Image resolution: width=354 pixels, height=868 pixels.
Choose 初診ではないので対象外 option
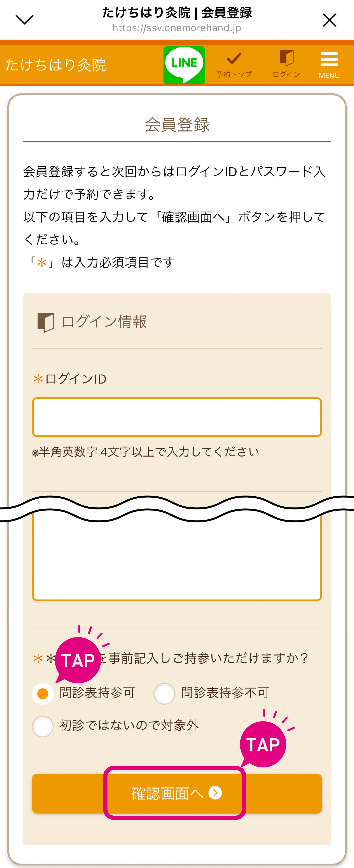43,726
